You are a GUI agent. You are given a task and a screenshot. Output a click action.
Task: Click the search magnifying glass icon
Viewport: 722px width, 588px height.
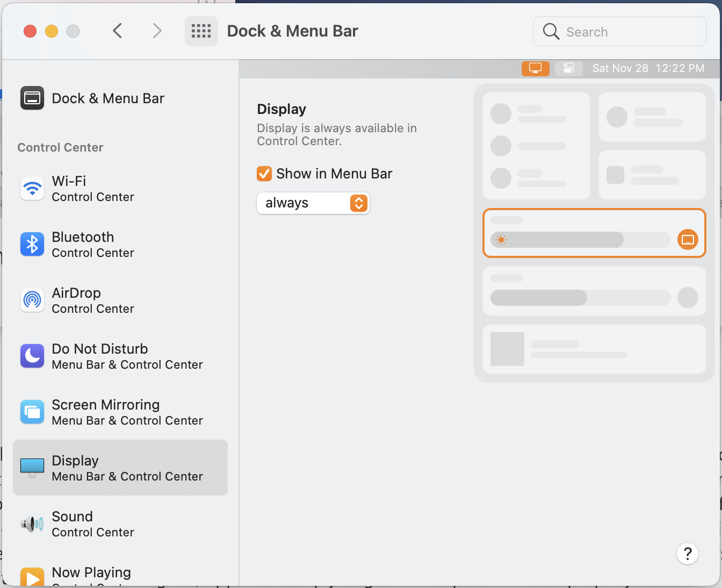pyautogui.click(x=551, y=31)
